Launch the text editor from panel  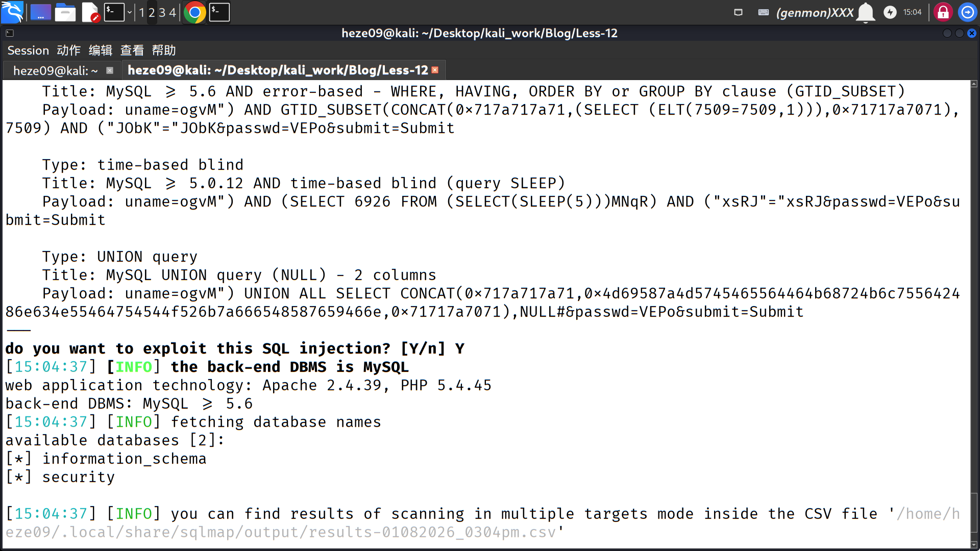tap(90, 12)
